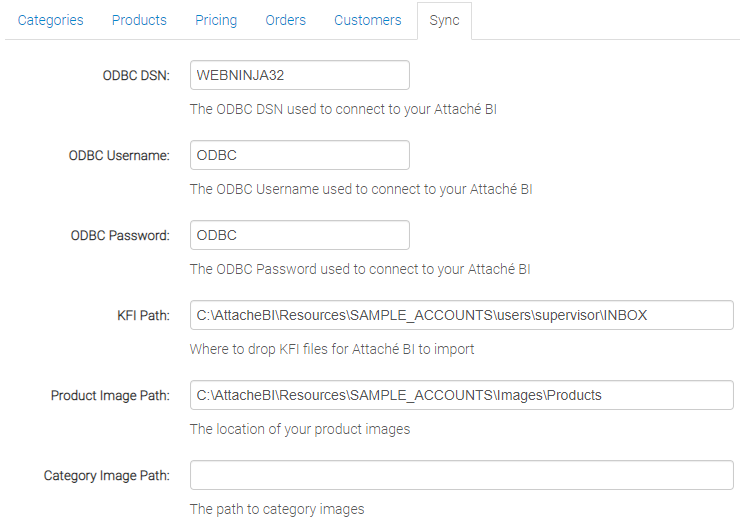Click the "ODBC Password:" label
The width and height of the screenshot is (740, 524).
point(120,235)
